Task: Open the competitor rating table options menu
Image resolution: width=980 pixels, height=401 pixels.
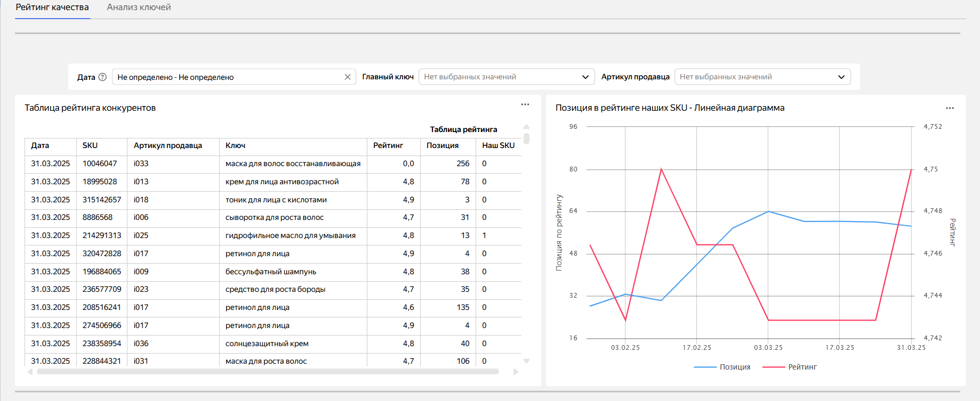Action: (525, 105)
